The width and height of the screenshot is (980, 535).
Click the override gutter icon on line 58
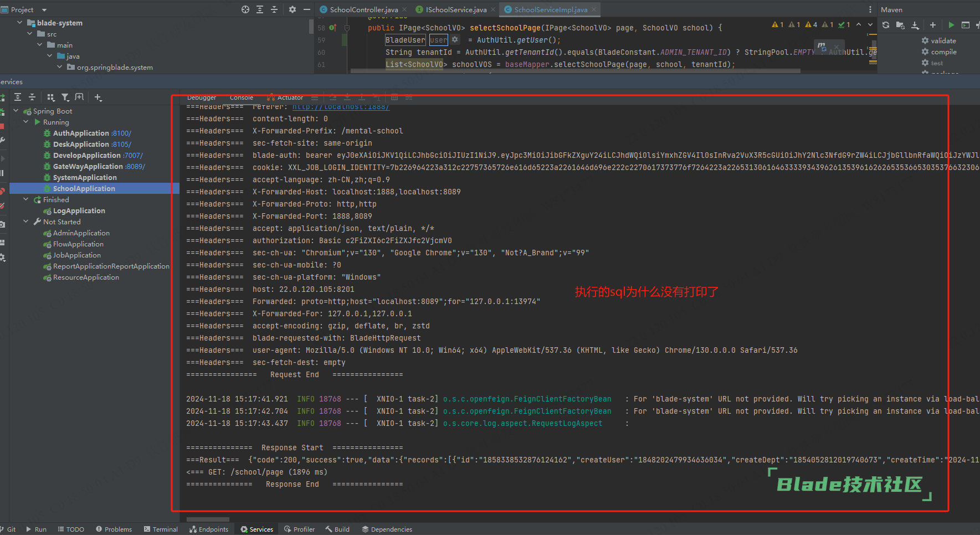tap(332, 27)
